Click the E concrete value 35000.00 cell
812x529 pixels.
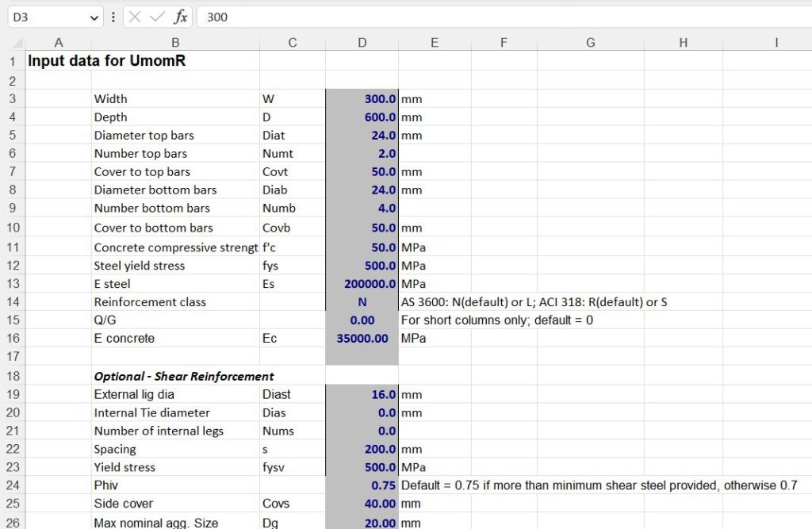coord(362,339)
